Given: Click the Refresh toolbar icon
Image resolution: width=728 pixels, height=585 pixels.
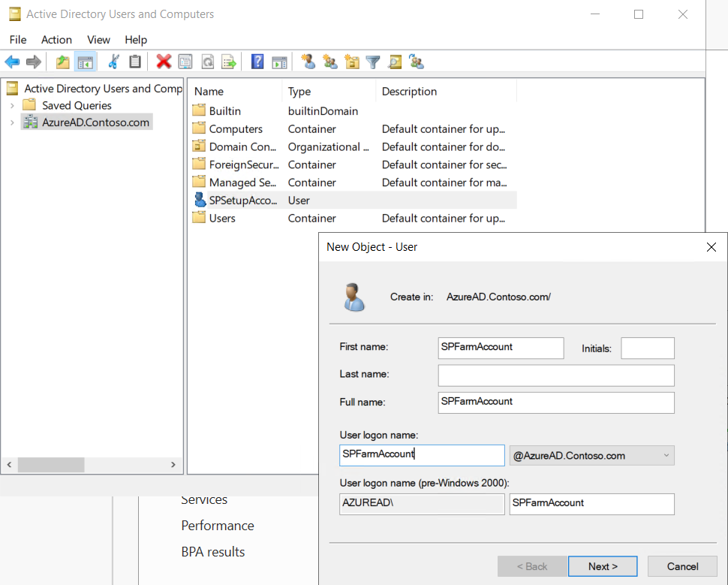Looking at the screenshot, I should (x=208, y=62).
